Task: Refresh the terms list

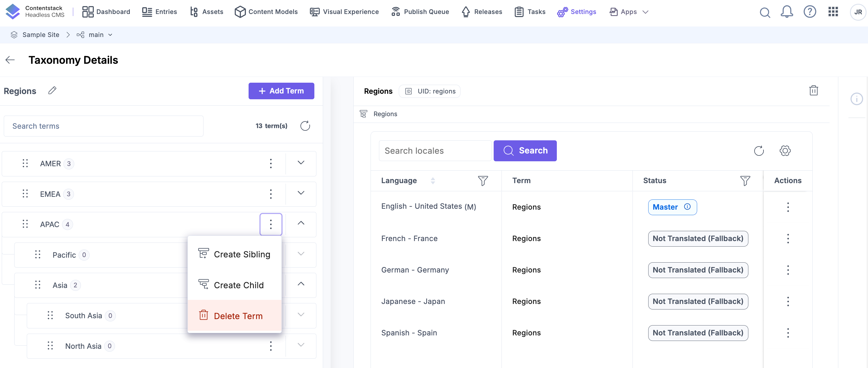Action: click(x=305, y=126)
